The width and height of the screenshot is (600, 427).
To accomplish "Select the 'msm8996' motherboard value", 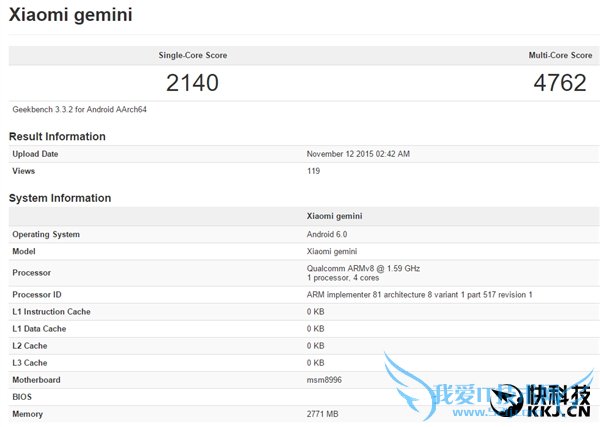I will [324, 380].
